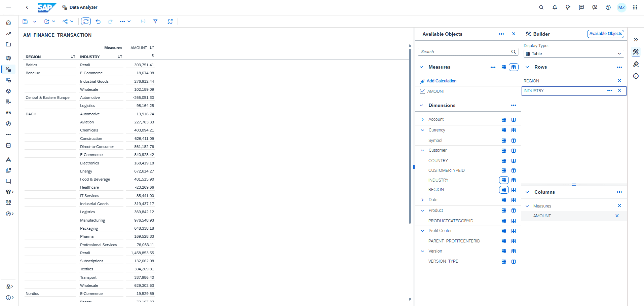Image resolution: width=644 pixels, height=306 pixels.
Task: Collapse the right side panel with double chevron
Action: [x=636, y=40]
